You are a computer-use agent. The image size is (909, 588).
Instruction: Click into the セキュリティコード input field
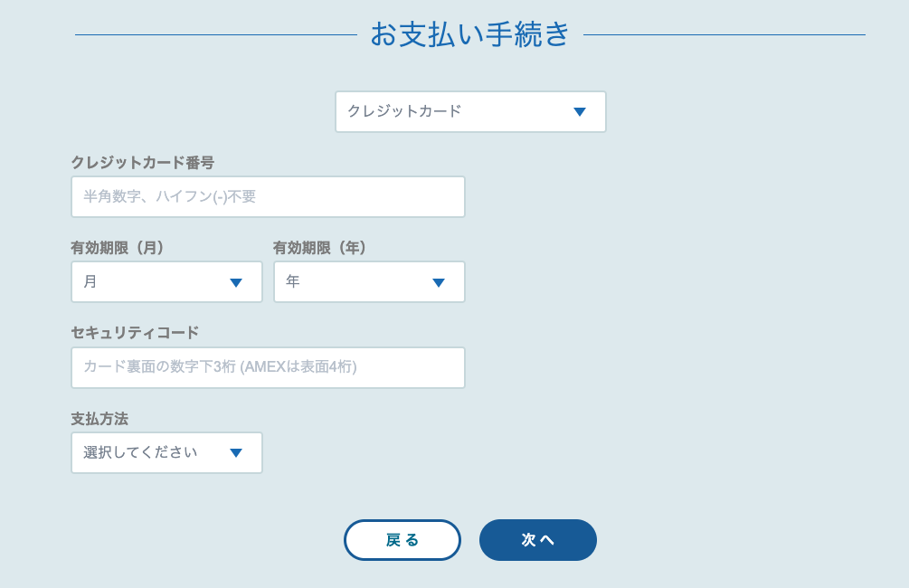pyautogui.click(x=268, y=368)
